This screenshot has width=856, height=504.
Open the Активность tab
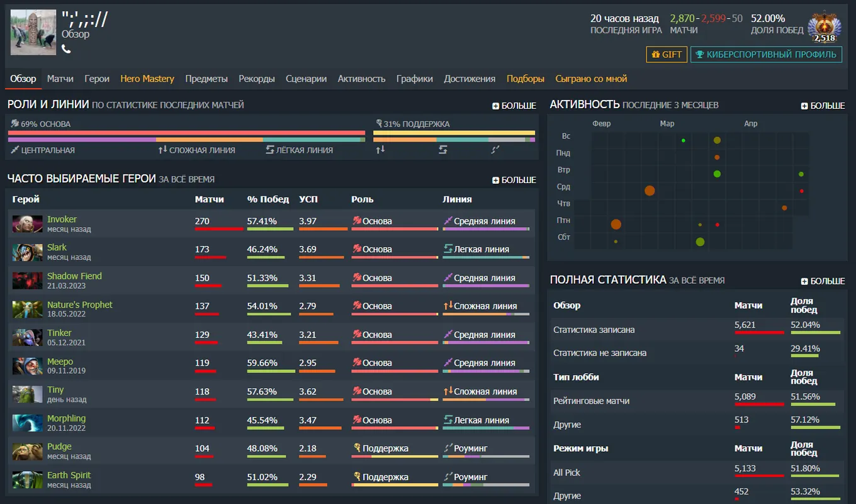(x=361, y=79)
